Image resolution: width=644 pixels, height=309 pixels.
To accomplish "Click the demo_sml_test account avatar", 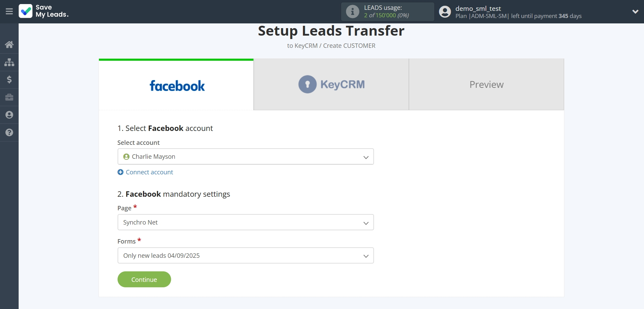I will pyautogui.click(x=445, y=12).
